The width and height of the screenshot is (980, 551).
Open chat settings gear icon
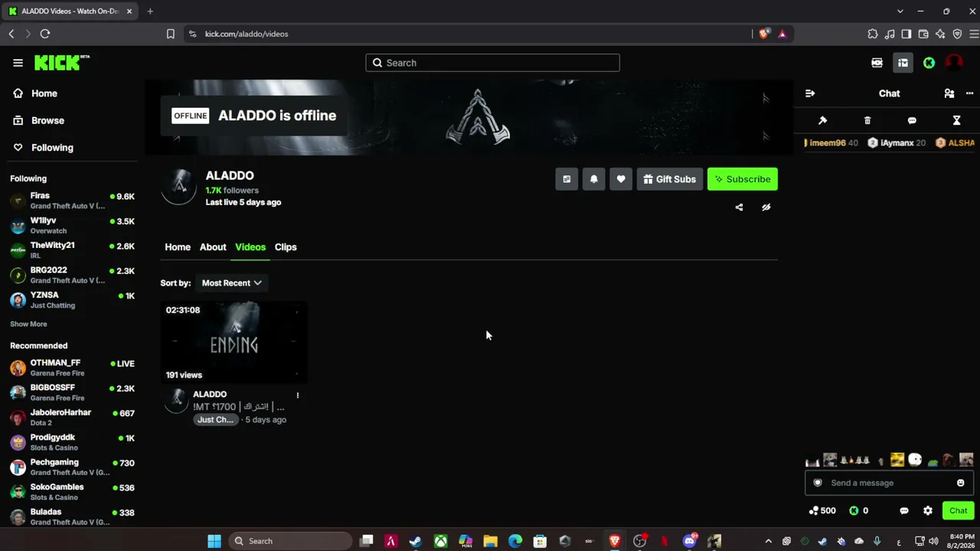pos(928,510)
